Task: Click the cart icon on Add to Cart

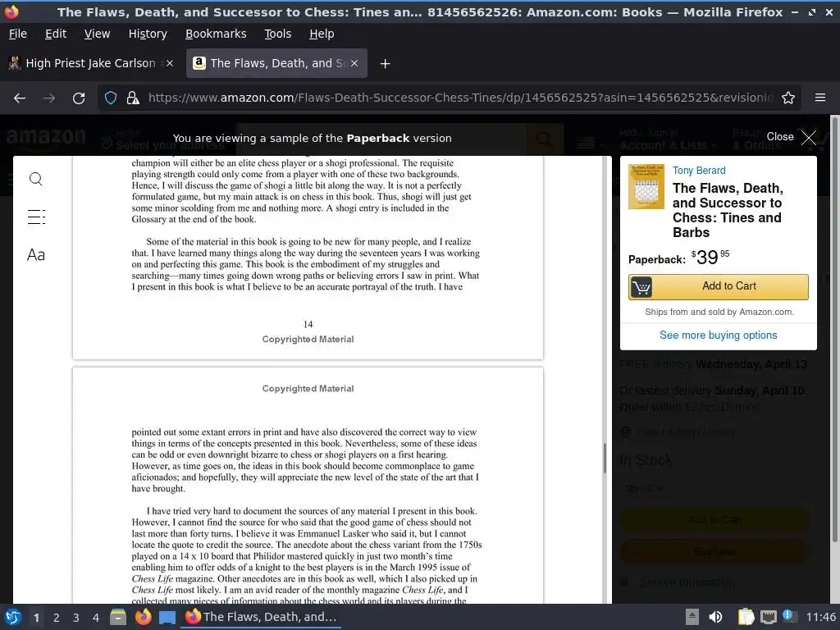Action: coord(641,287)
